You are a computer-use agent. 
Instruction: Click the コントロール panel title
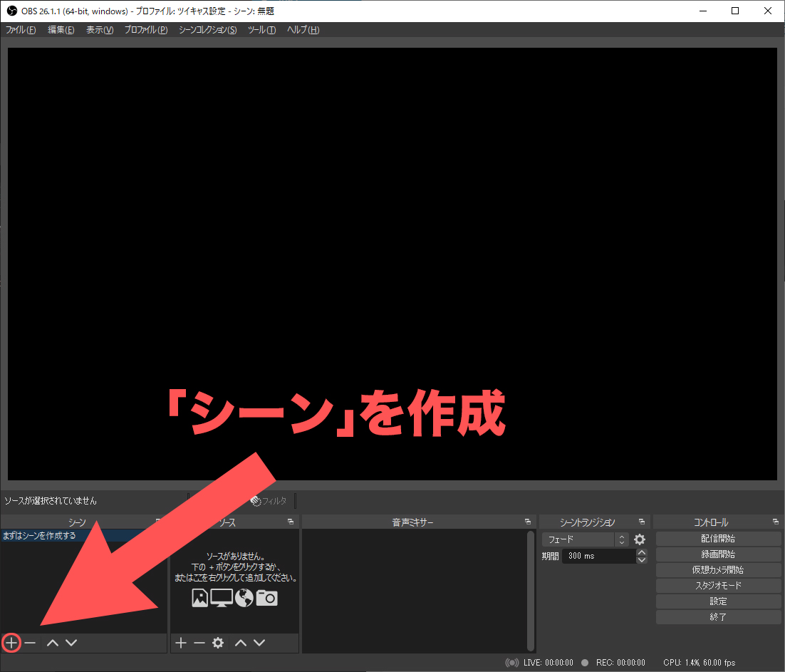point(710,522)
